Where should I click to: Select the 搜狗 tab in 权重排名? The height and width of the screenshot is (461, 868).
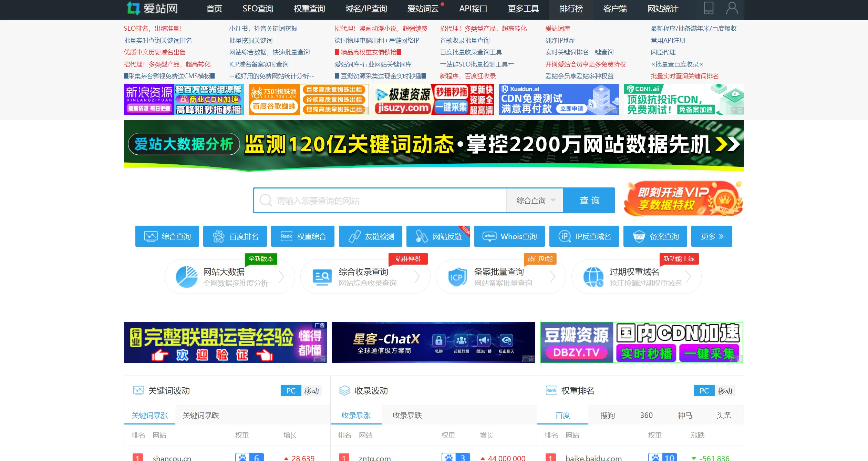coord(607,416)
